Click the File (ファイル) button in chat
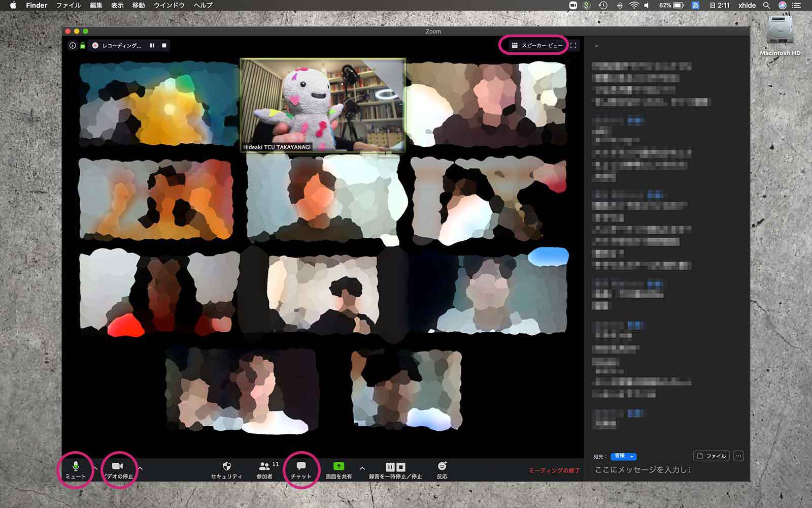 coord(711,456)
